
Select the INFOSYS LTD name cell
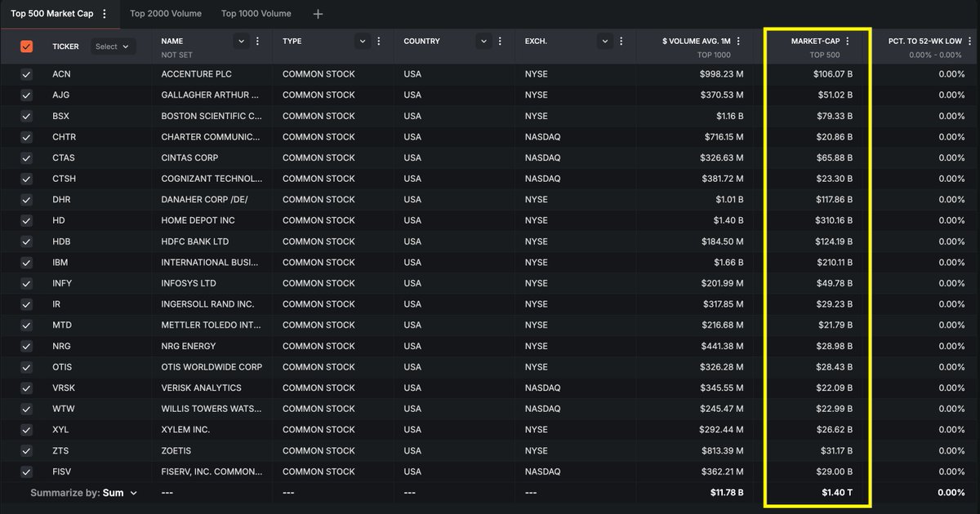[189, 283]
